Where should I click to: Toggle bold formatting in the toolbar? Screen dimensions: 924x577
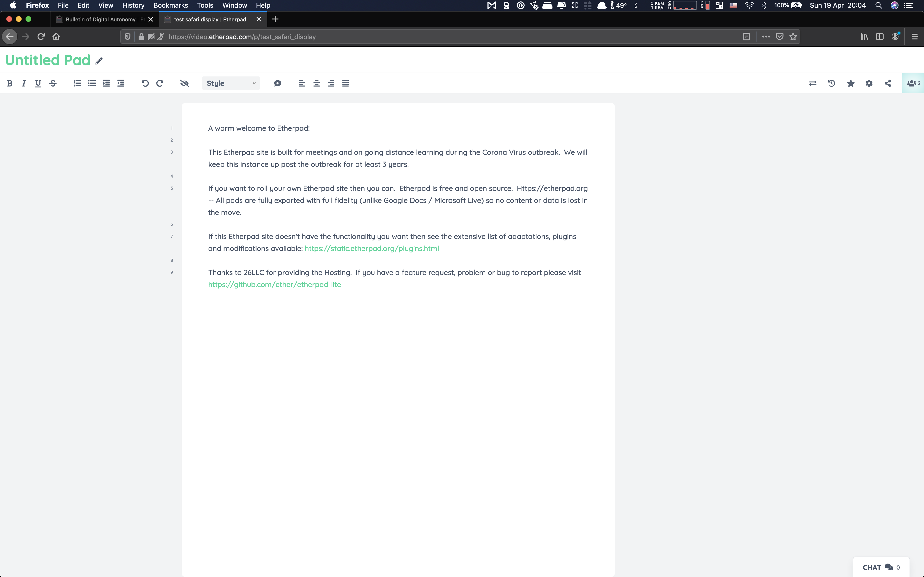[x=10, y=83]
